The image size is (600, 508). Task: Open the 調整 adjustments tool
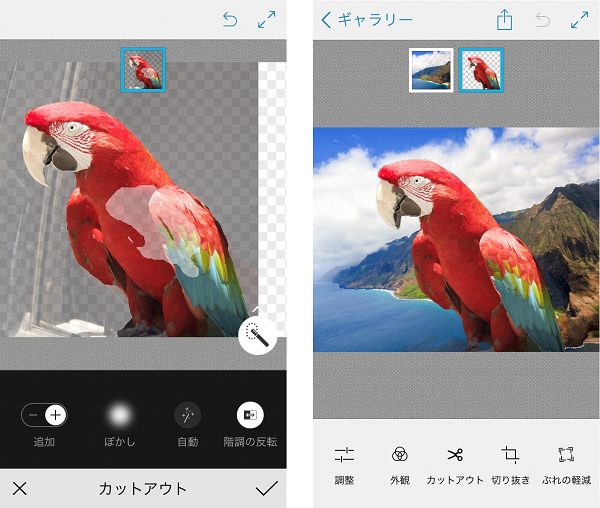click(344, 466)
